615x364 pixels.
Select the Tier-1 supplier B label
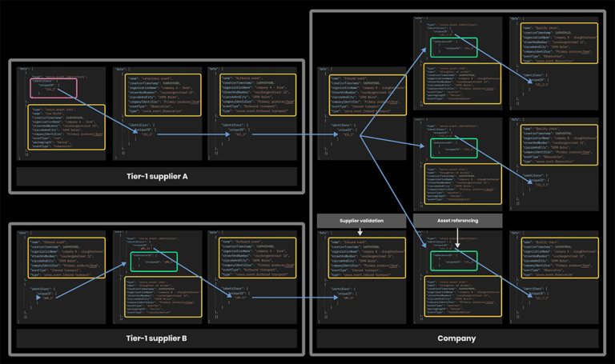click(x=156, y=338)
